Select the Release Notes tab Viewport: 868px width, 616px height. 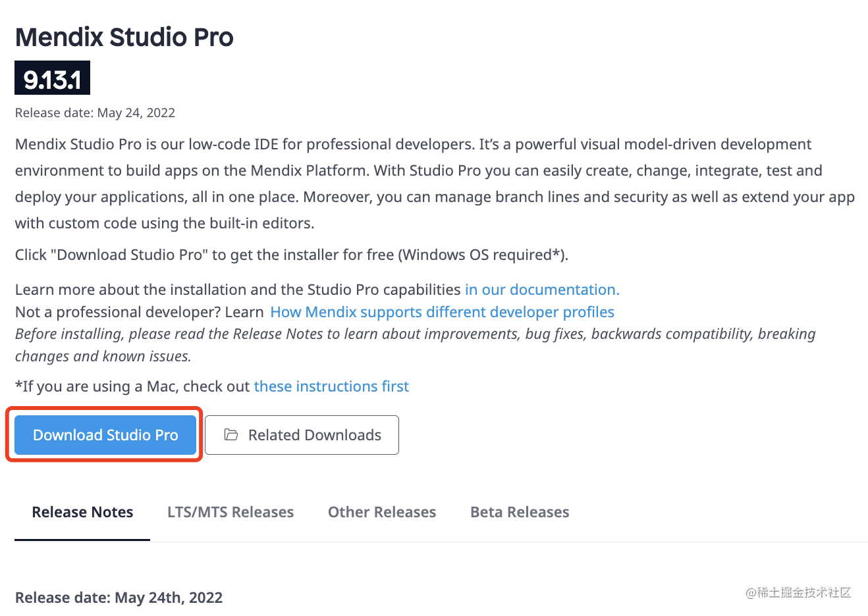coord(82,512)
